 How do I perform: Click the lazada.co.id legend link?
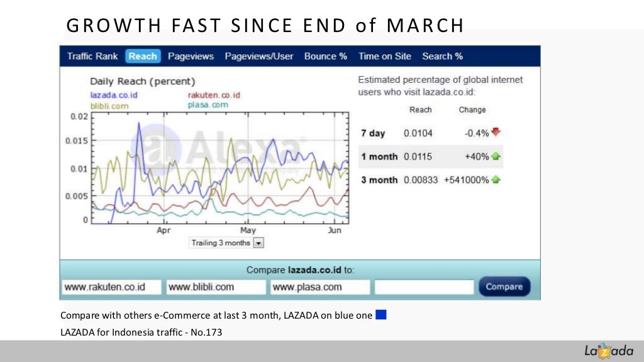114,96
